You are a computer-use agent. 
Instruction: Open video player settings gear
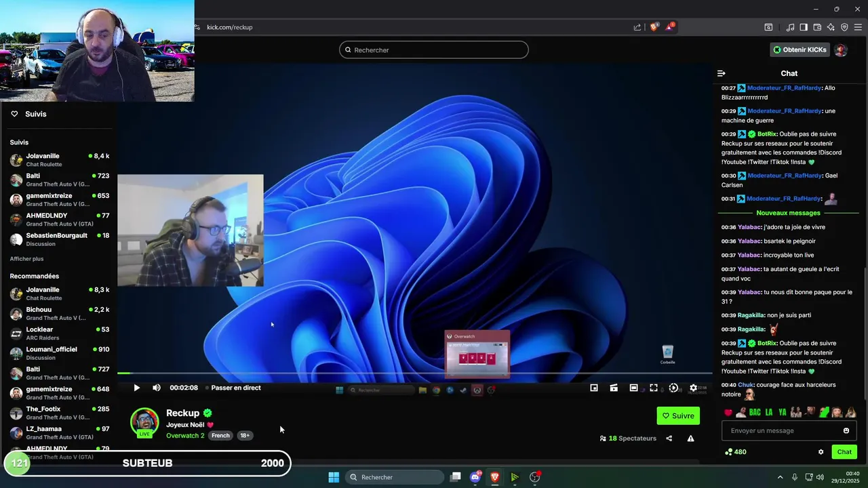point(693,388)
